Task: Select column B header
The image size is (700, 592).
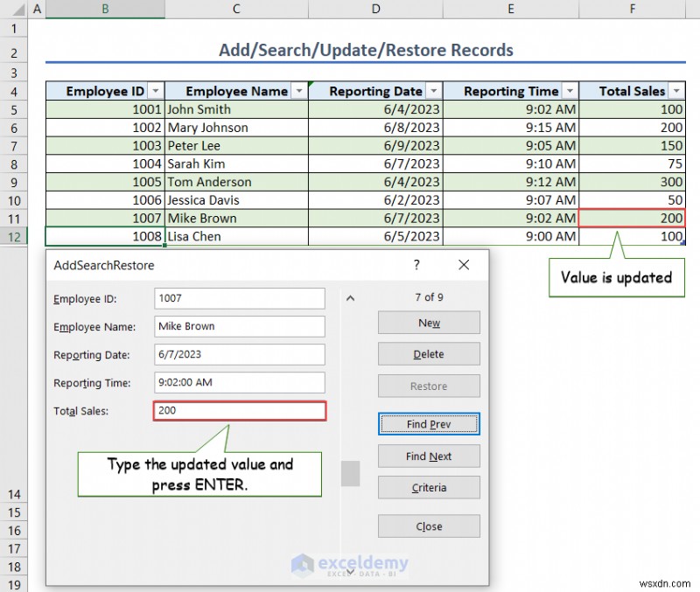Action: coord(105,9)
